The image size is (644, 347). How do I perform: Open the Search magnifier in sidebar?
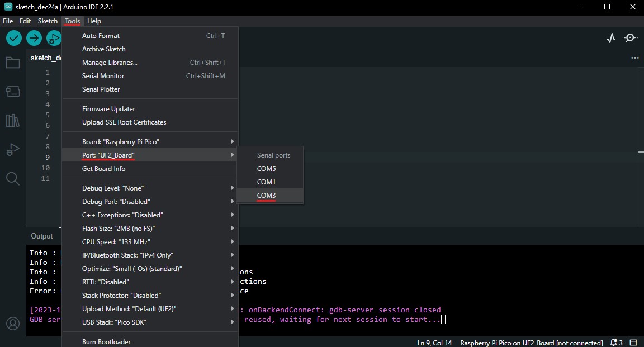(x=12, y=178)
